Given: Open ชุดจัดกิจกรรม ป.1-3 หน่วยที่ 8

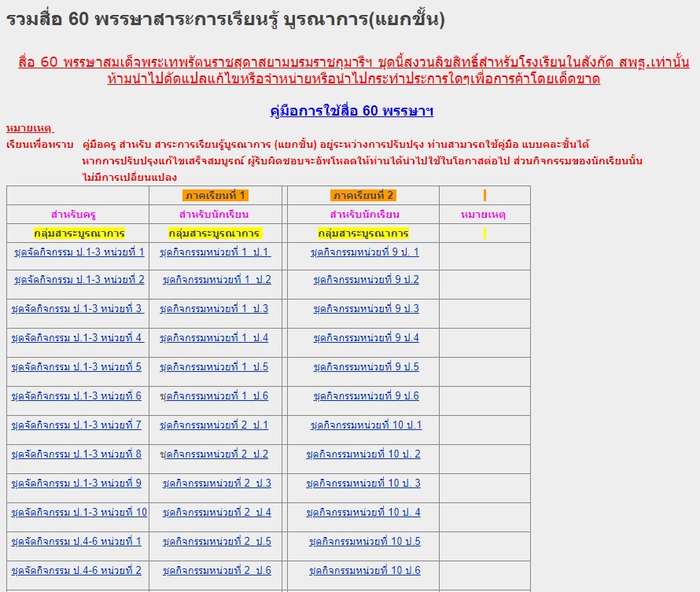Looking at the screenshot, I should [x=76, y=454].
